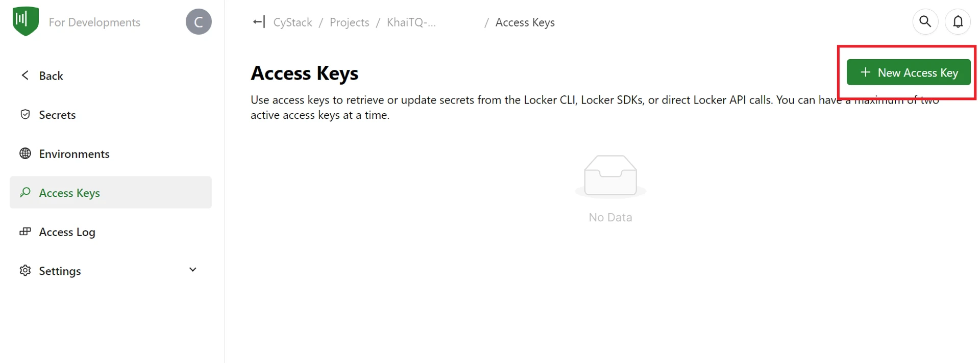
Task: Select the Access Keys key icon
Action: [25, 193]
